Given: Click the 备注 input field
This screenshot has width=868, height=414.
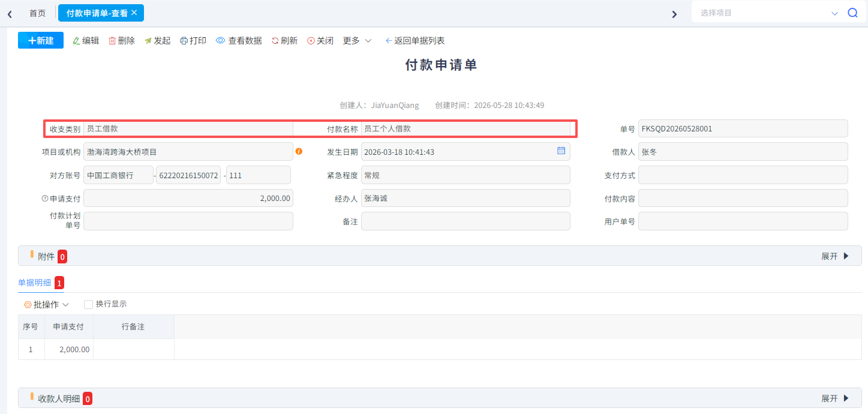Looking at the screenshot, I should coord(465,221).
